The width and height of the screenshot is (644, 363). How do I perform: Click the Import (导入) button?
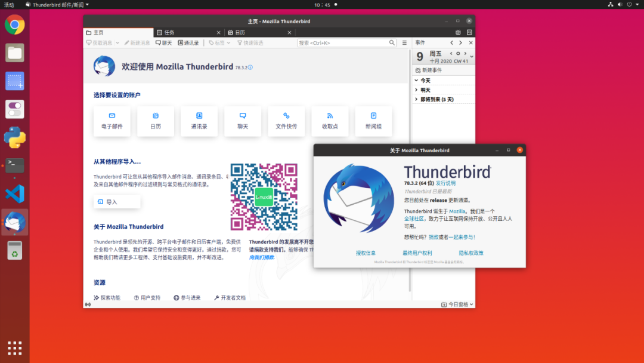click(117, 202)
